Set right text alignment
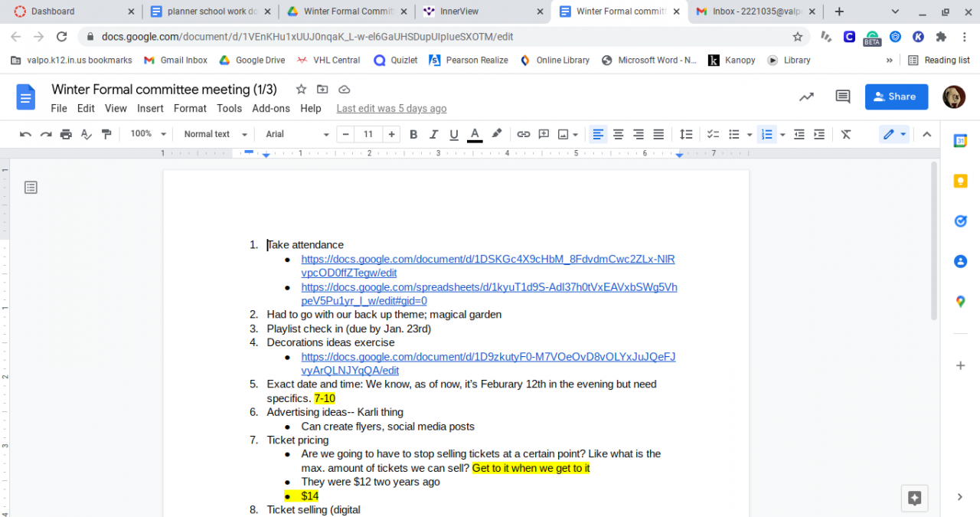980x517 pixels. tap(638, 134)
